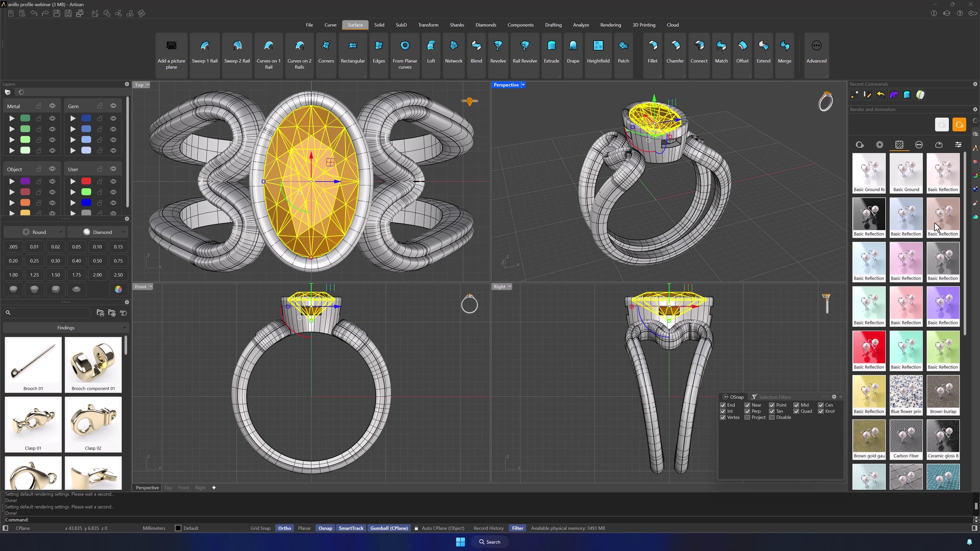Open the Perspective viewport menu arrow
Viewport: 980px width, 551px height.
[x=523, y=85]
